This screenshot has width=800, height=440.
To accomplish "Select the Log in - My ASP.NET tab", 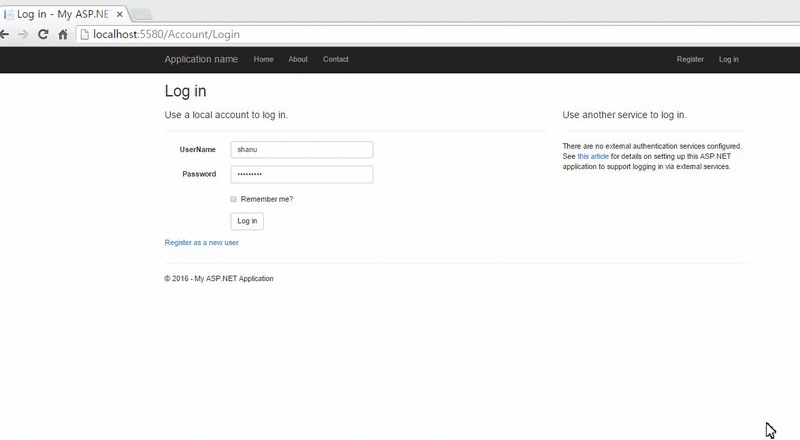I will tap(63, 14).
